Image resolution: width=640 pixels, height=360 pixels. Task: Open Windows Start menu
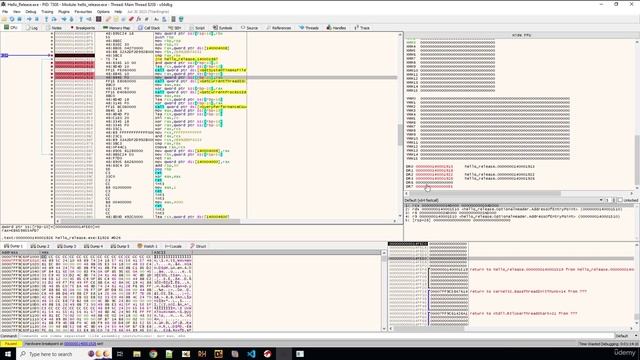tap(8, 353)
